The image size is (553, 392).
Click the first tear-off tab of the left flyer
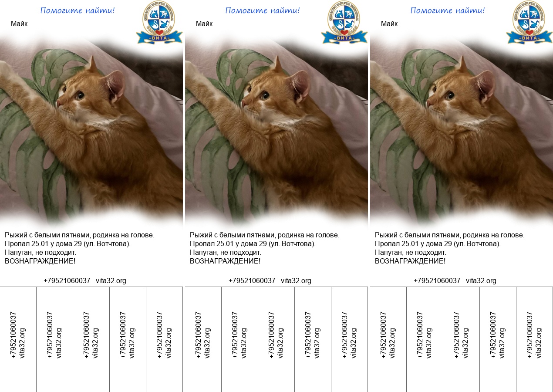pyautogui.click(x=18, y=335)
